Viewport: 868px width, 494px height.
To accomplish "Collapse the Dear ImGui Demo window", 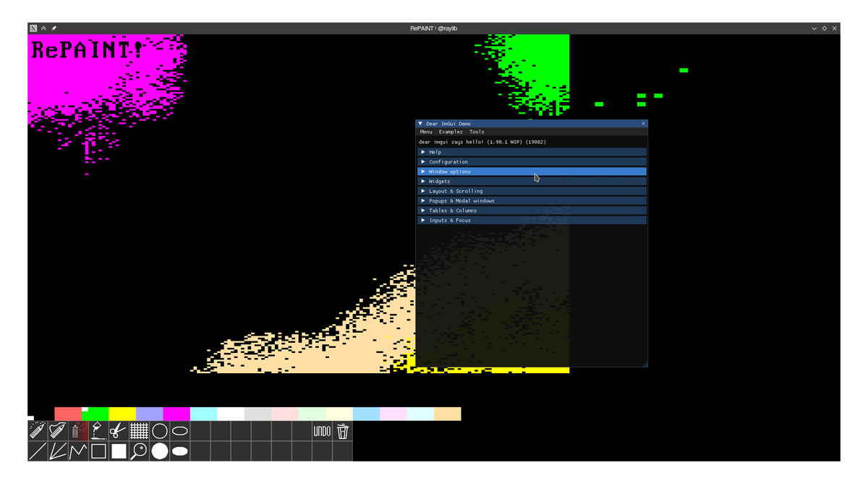I will (420, 124).
